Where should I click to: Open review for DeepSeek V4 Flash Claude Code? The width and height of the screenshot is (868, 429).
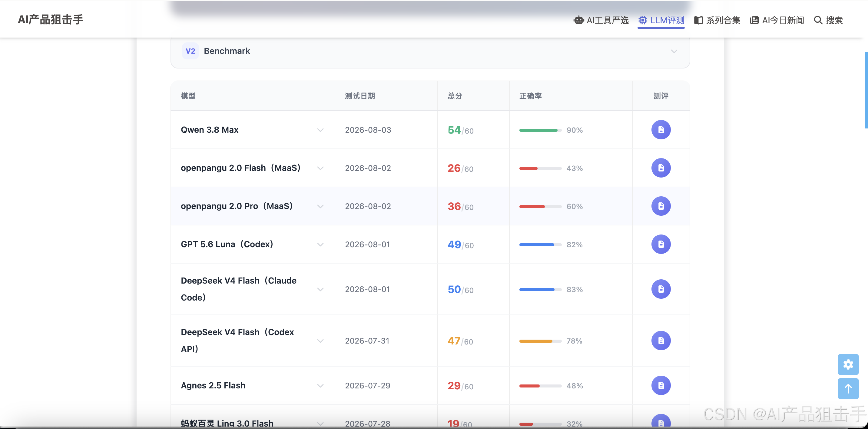point(661,289)
